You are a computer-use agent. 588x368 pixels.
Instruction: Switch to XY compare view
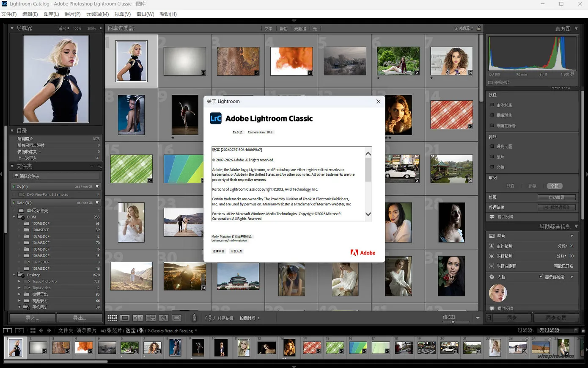pyautogui.click(x=137, y=318)
